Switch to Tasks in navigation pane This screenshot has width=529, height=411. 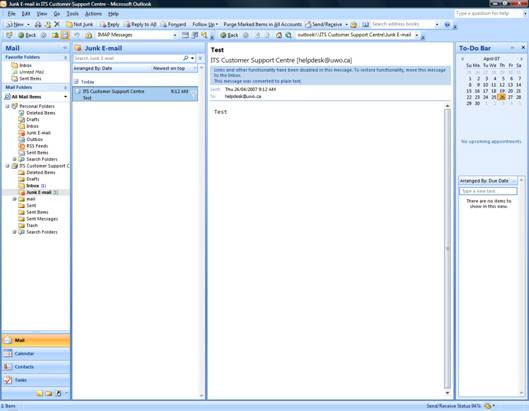point(36,380)
